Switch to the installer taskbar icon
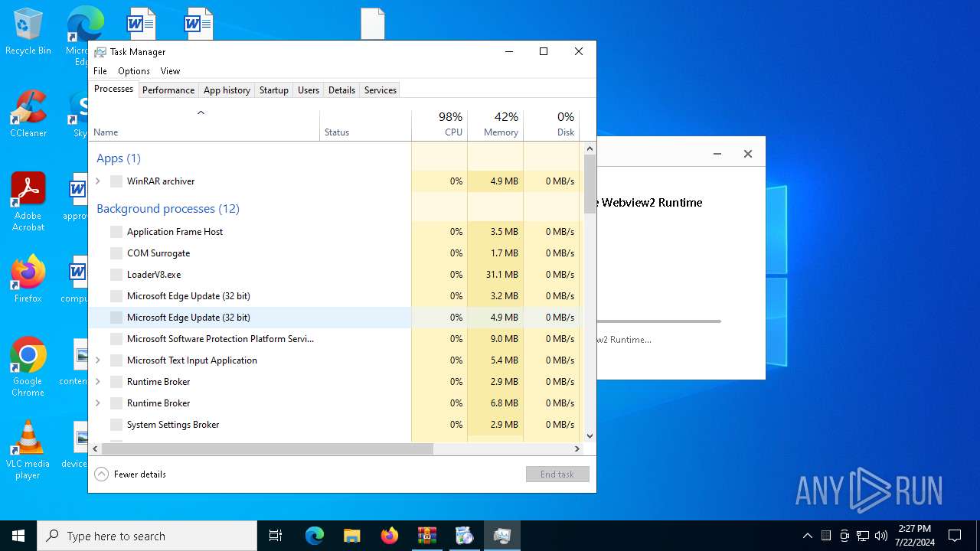Screen dimensions: 980x551 [x=465, y=536]
